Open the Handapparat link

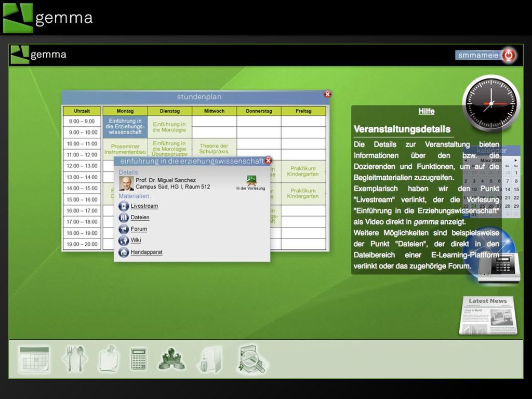click(147, 252)
